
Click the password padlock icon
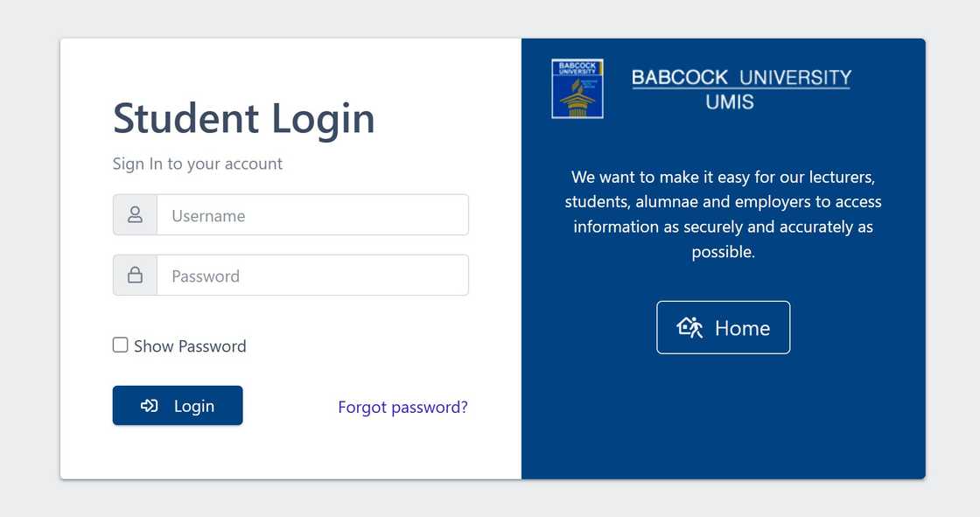134,275
